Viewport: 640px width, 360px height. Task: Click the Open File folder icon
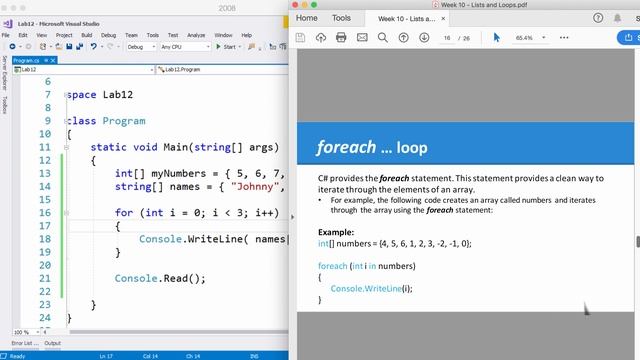coord(59,47)
